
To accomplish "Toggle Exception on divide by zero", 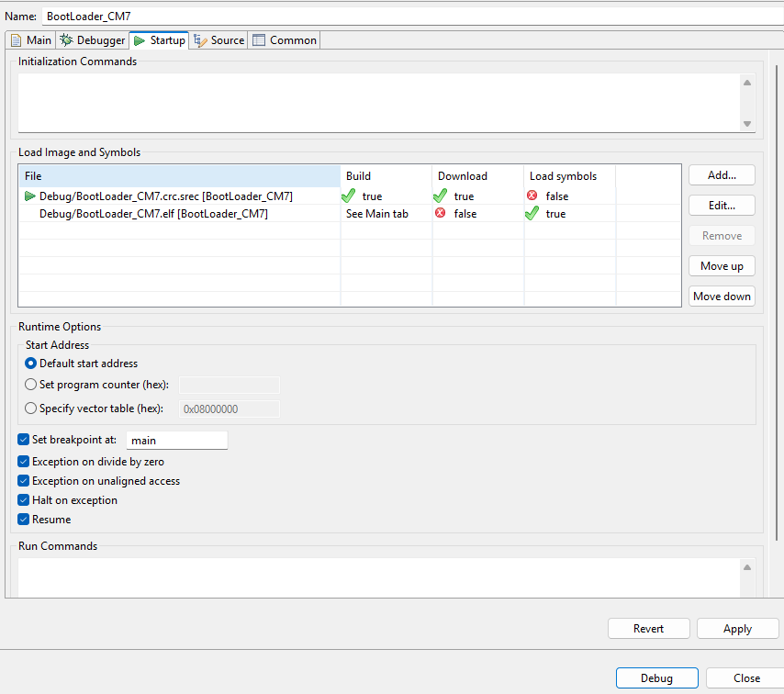I will [x=24, y=462].
